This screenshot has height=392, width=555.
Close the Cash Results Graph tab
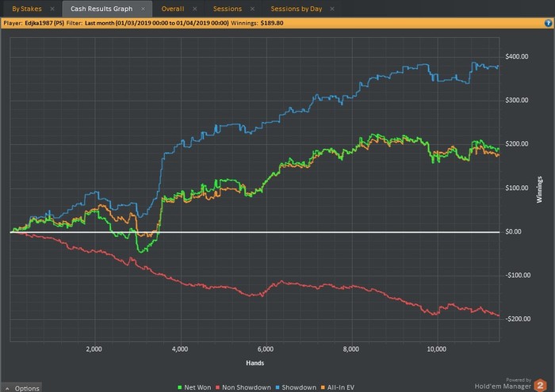coord(143,9)
